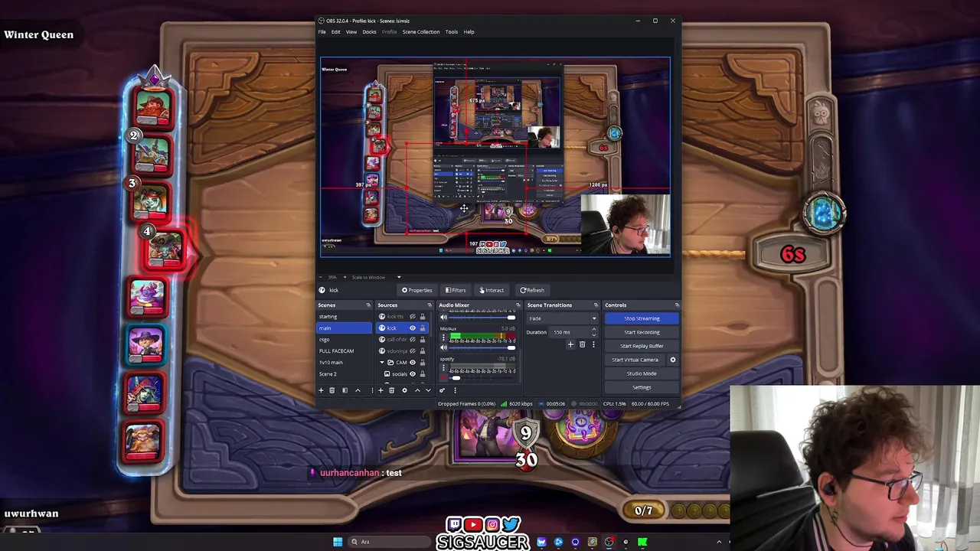This screenshot has height=551, width=980.
Task: Increase transition duration with up arrow
Action: (x=594, y=330)
